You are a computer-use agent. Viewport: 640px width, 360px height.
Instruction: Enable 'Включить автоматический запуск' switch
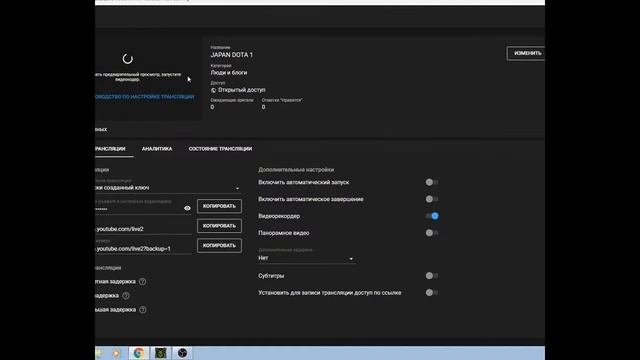[x=431, y=182]
